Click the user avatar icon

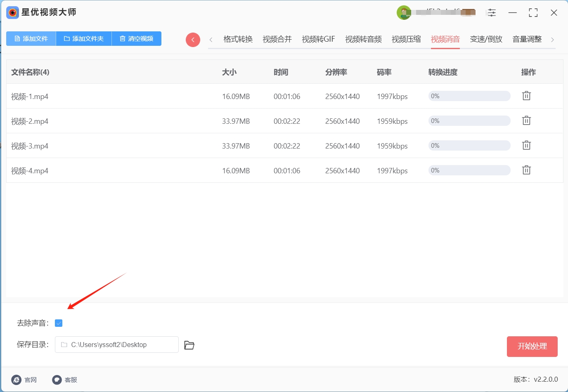[x=404, y=12]
